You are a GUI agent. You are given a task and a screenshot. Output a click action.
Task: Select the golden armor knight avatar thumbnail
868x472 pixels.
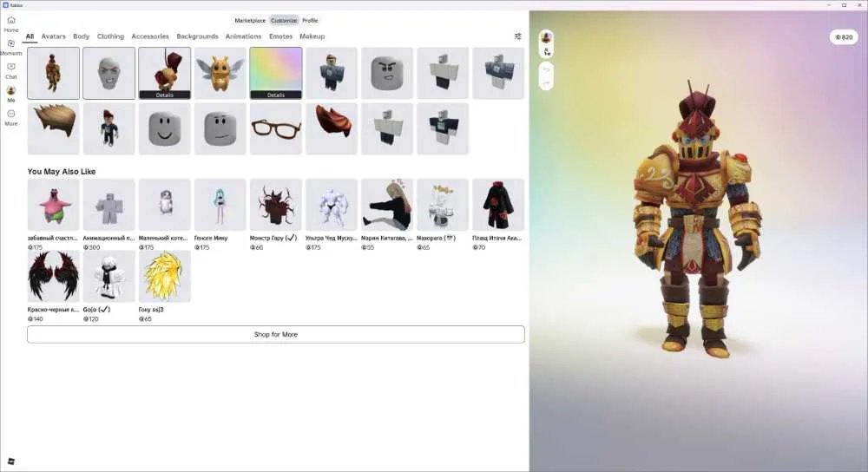tap(53, 73)
